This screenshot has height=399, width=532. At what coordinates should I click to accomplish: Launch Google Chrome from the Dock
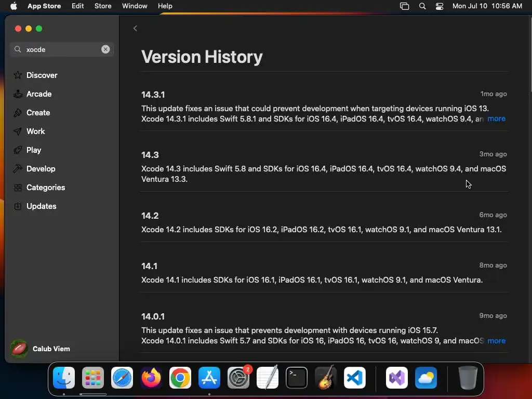pyautogui.click(x=180, y=378)
